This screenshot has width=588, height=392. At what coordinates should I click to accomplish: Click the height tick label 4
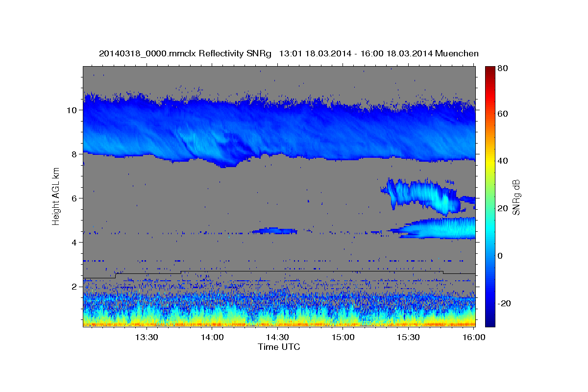point(74,243)
